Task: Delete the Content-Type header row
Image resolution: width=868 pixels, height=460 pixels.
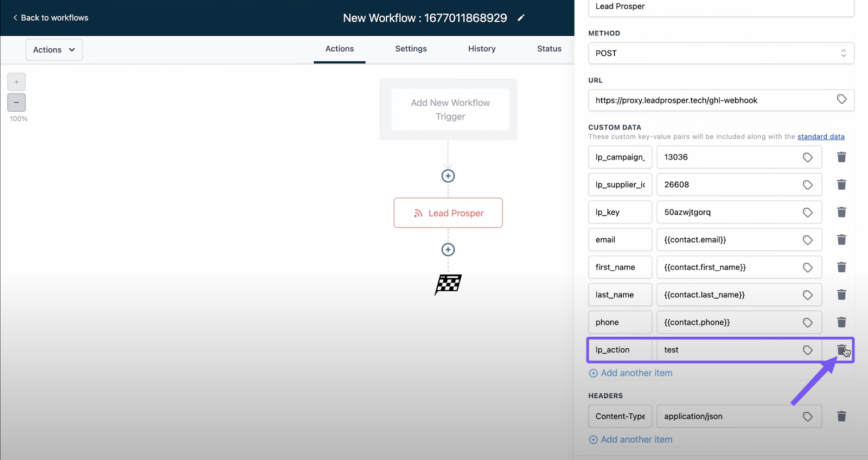Action: [x=841, y=416]
